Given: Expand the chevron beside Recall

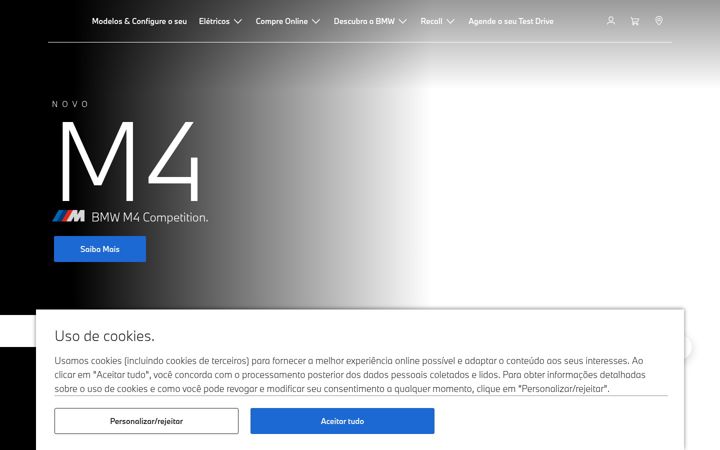Looking at the screenshot, I should (450, 21).
